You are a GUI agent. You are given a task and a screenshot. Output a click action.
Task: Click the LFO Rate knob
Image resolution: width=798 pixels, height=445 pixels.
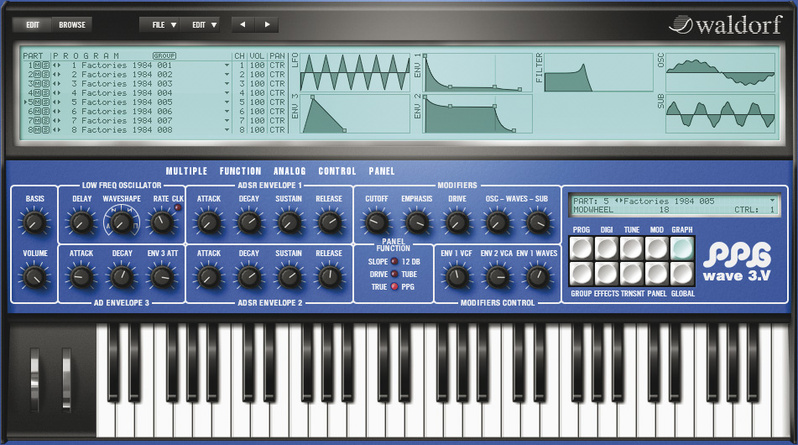162,222
